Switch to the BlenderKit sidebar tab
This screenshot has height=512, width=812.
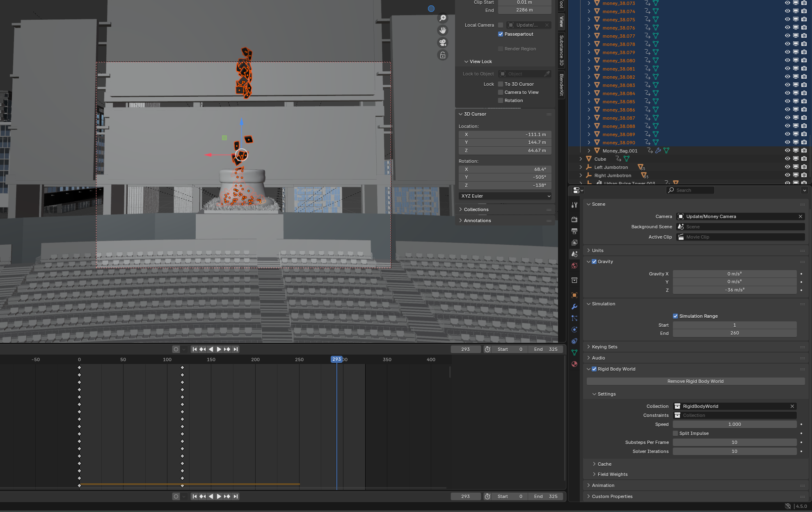point(561,85)
